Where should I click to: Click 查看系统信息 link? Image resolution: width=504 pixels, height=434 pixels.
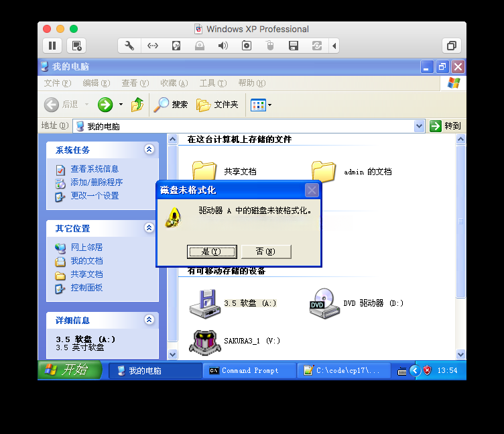click(94, 169)
